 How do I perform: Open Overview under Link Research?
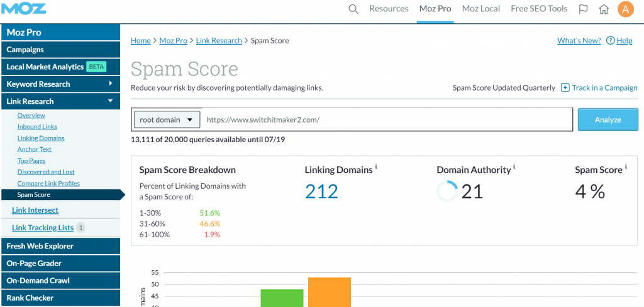pyautogui.click(x=31, y=116)
